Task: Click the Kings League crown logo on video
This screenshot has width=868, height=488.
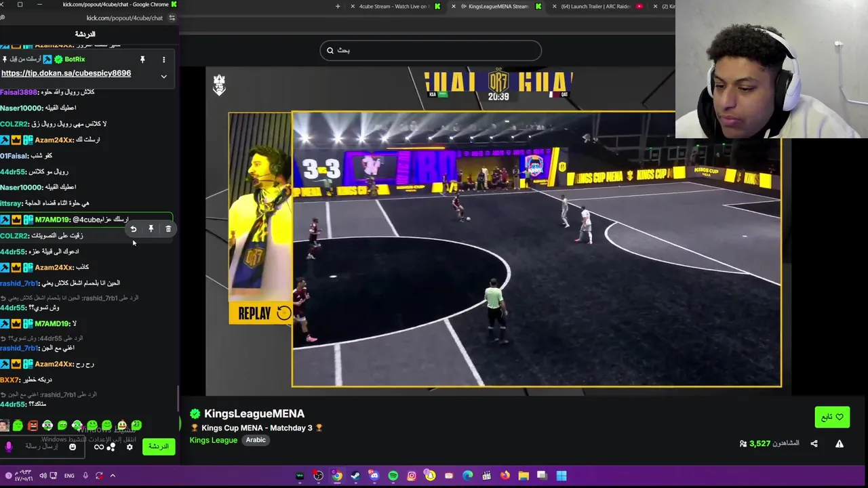Action: [219, 85]
